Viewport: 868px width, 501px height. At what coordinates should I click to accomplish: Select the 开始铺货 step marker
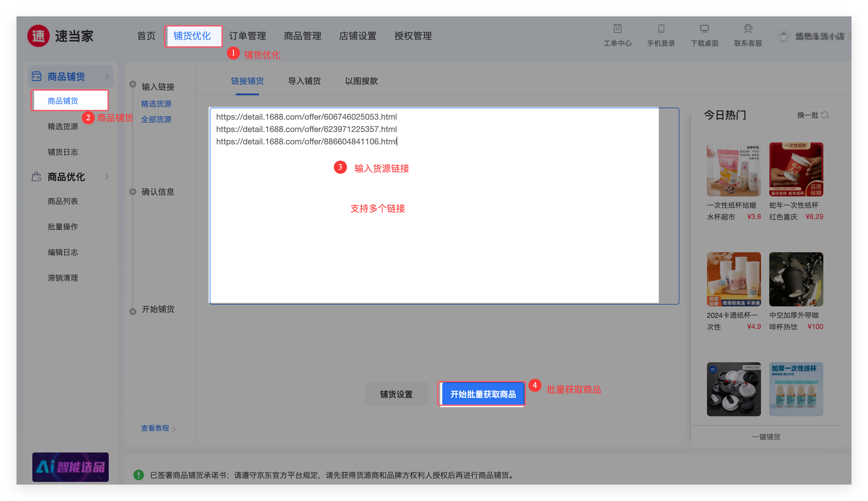click(x=133, y=312)
